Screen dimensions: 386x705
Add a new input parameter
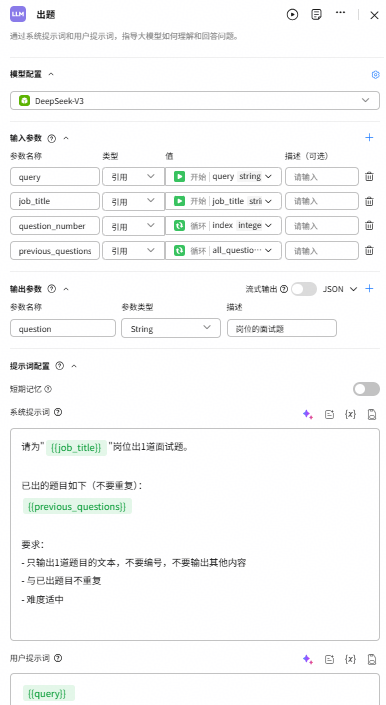[369, 138]
